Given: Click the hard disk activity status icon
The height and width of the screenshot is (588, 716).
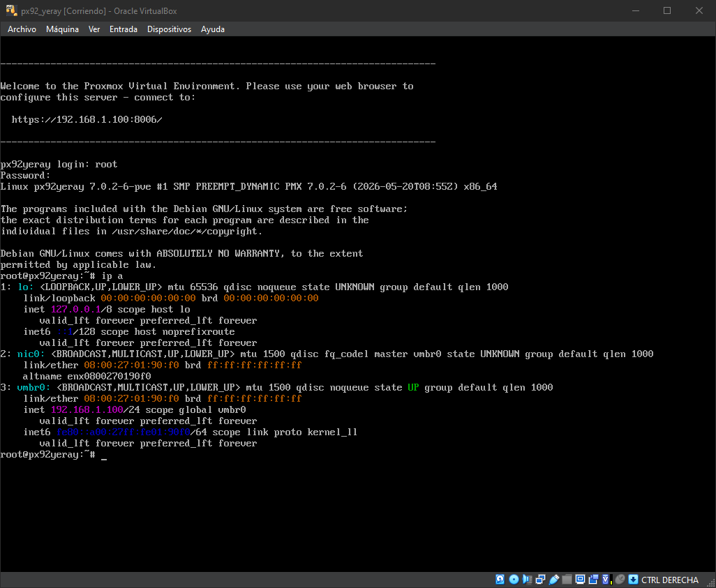Looking at the screenshot, I should 500,580.
